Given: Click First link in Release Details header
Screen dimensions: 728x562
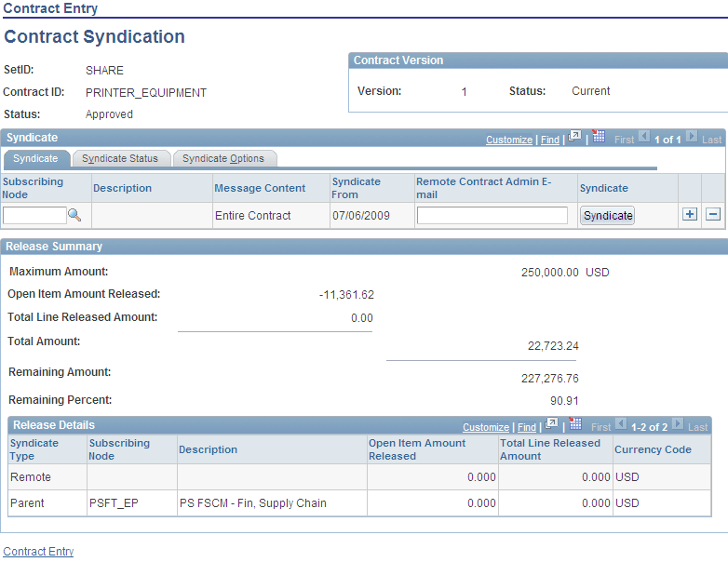Looking at the screenshot, I should tap(600, 427).
